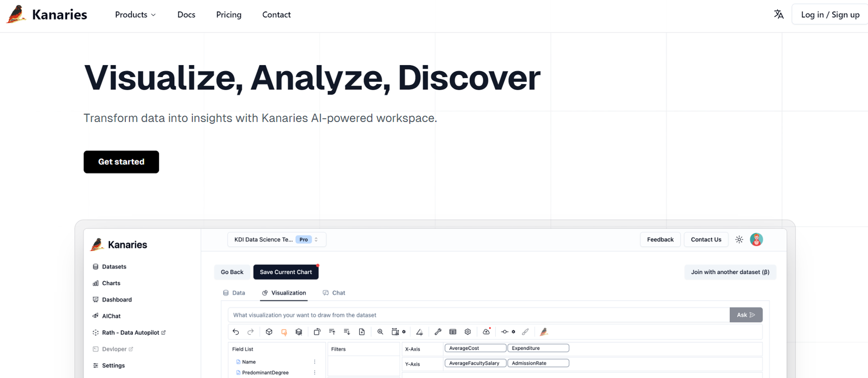
Task: Click the undo arrow in chart toolbar
Action: [235, 332]
